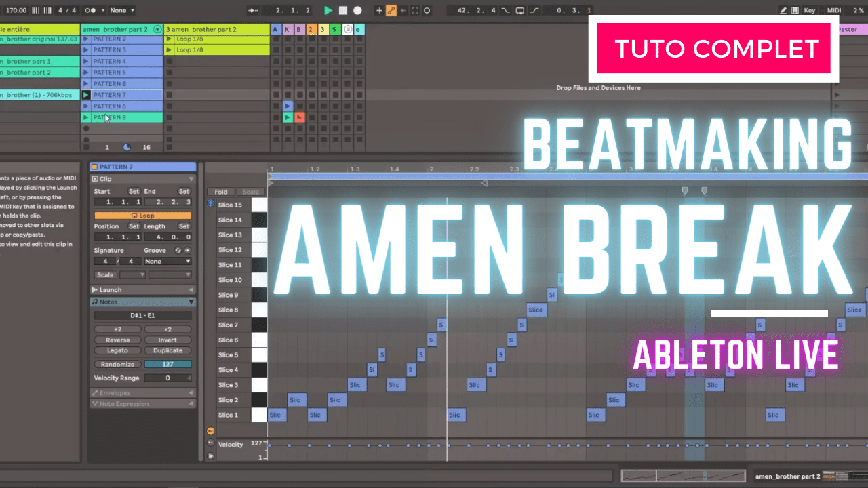Toggle the Follow playback arrow icon
Screen dimensions: 868x488
[253, 11]
